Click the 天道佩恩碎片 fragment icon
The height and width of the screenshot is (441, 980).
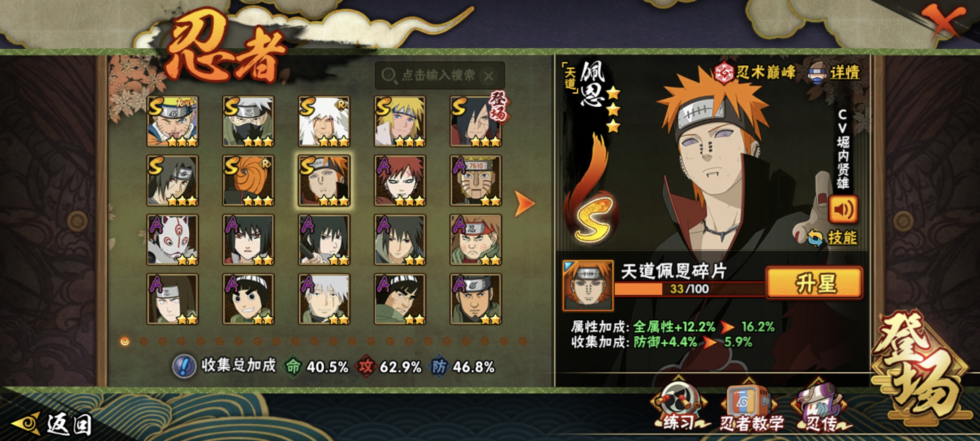tap(588, 285)
